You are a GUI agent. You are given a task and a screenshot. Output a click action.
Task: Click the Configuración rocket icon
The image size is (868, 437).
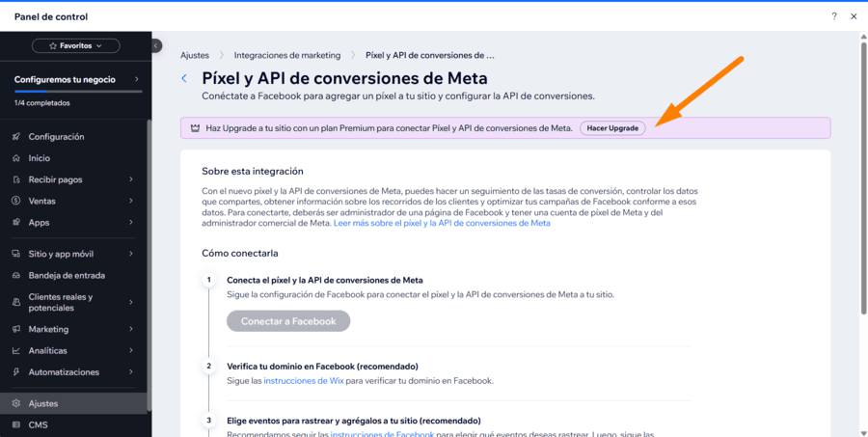pyautogui.click(x=16, y=136)
